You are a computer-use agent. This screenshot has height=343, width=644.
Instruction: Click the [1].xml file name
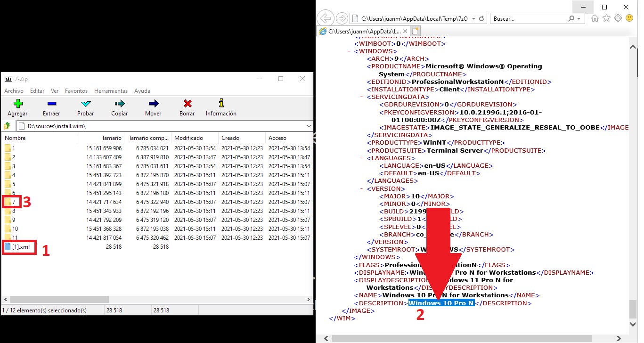tap(21, 246)
